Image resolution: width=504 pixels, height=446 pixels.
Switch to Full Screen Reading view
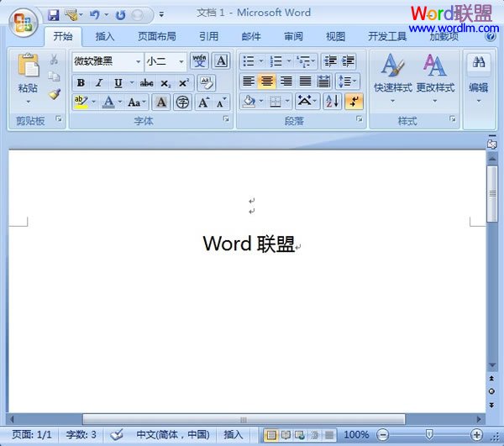(286, 435)
